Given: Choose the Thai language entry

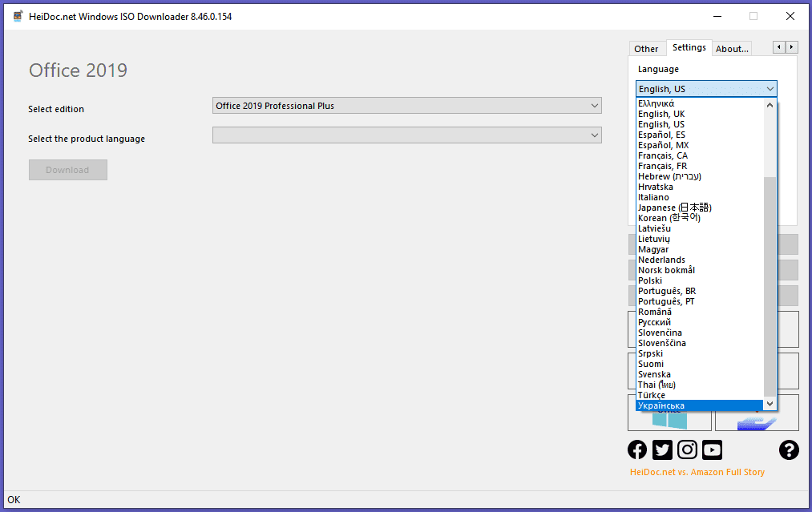Looking at the screenshot, I should [x=700, y=385].
